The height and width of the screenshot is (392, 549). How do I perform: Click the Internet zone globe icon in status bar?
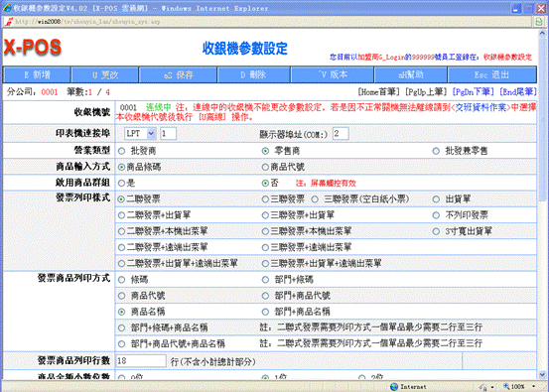tap(394, 387)
